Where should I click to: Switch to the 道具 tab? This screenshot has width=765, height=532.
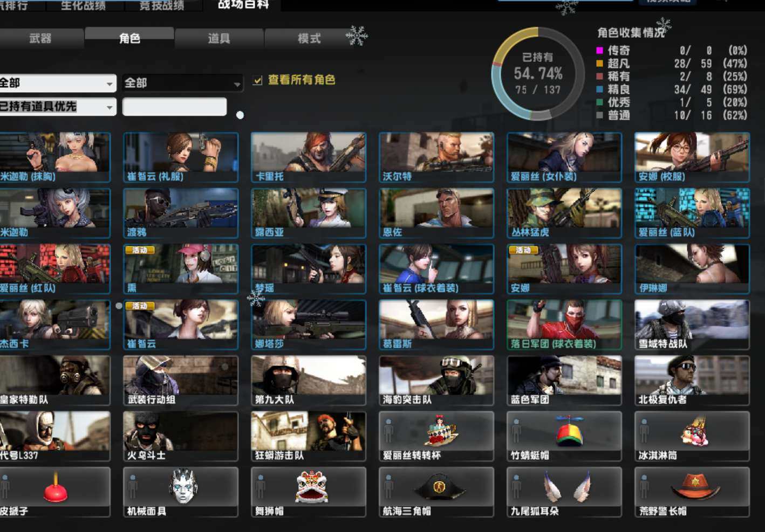pyautogui.click(x=219, y=38)
